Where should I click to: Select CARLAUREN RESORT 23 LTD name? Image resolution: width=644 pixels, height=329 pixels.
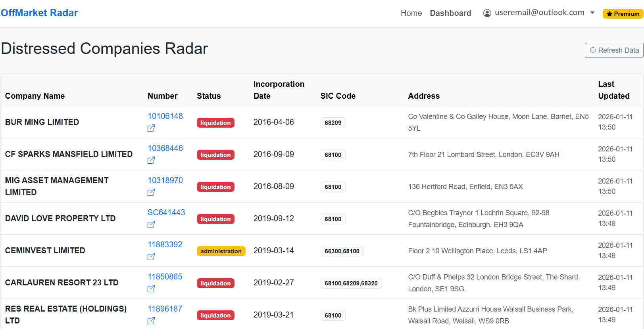pyautogui.click(x=62, y=283)
